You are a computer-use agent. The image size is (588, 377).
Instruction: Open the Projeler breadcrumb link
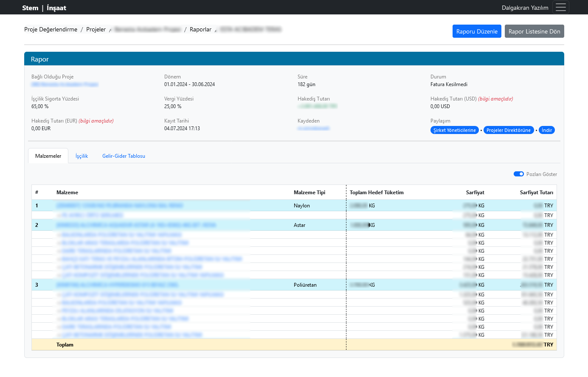[96, 29]
